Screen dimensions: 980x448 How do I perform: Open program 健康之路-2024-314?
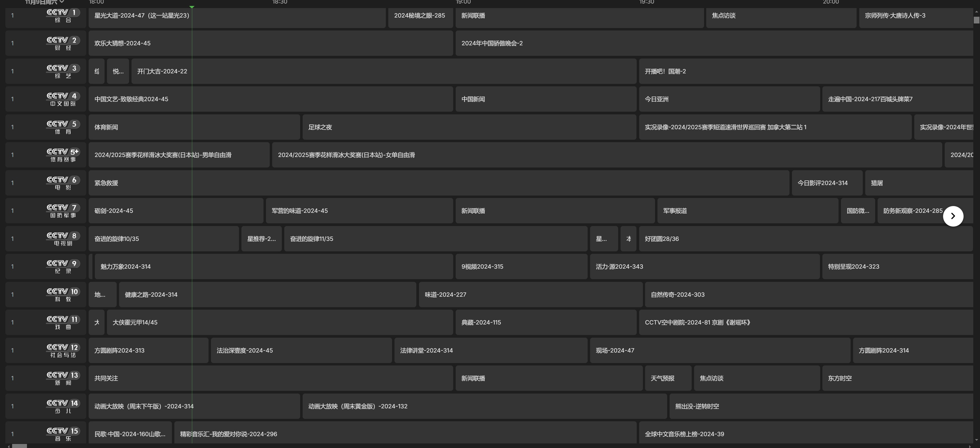[x=268, y=295]
